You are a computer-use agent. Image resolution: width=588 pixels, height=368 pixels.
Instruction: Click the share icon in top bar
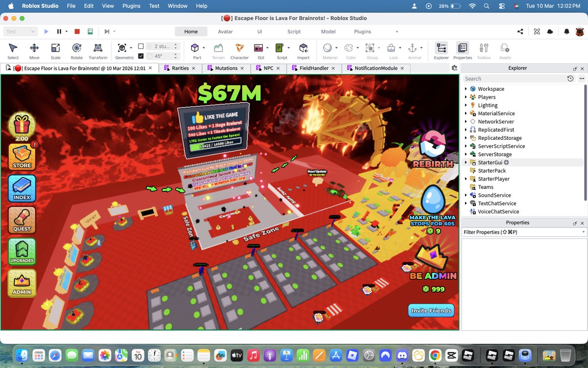click(520, 31)
